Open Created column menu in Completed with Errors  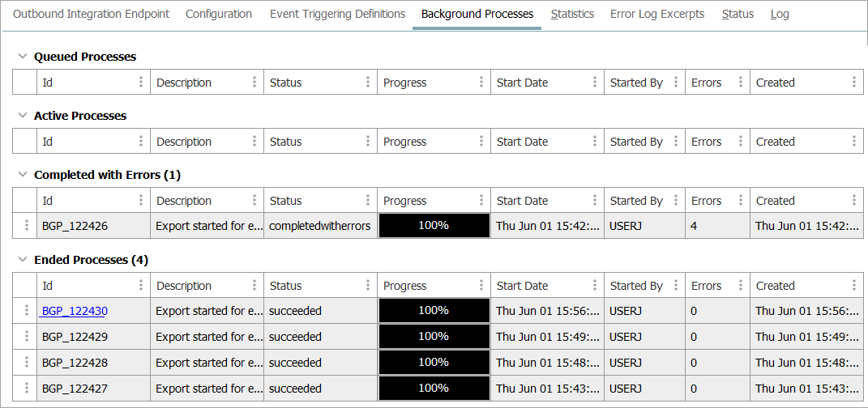[854, 201]
